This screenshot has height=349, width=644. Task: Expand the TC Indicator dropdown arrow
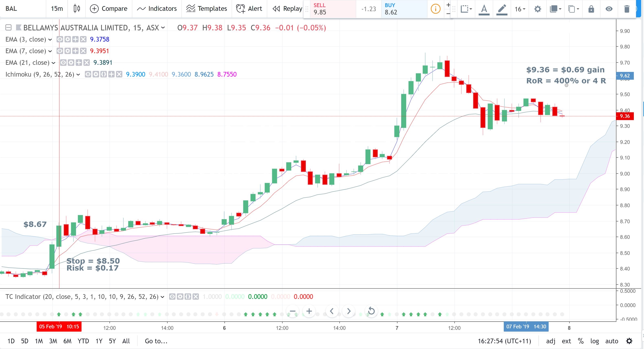[x=162, y=297]
